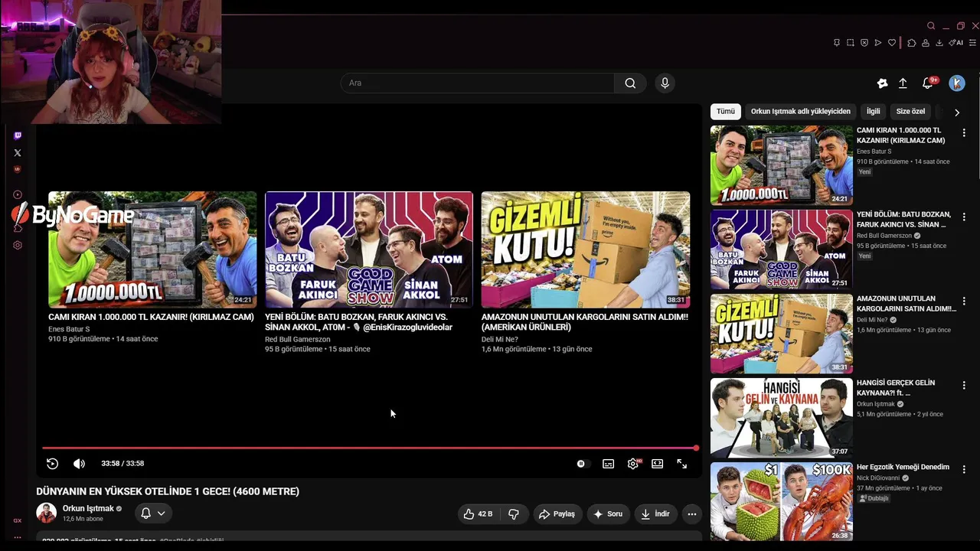Open the YouTube create button
The image size is (980, 551).
coord(882,83)
